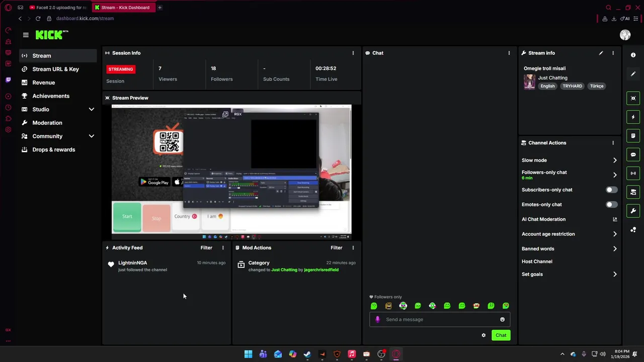Open Stream info panel options menu

pos(613,53)
